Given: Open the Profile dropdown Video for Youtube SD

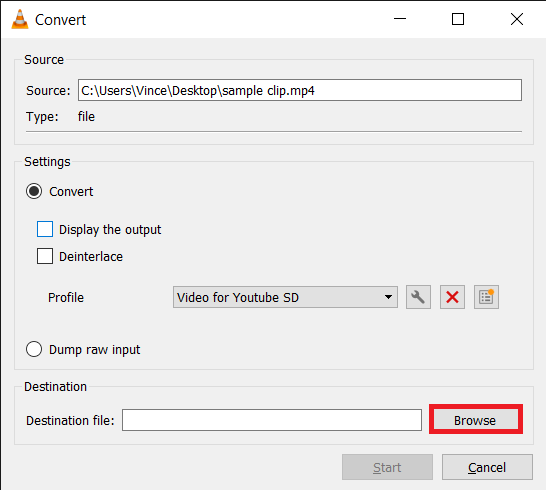Looking at the screenshot, I should (285, 297).
